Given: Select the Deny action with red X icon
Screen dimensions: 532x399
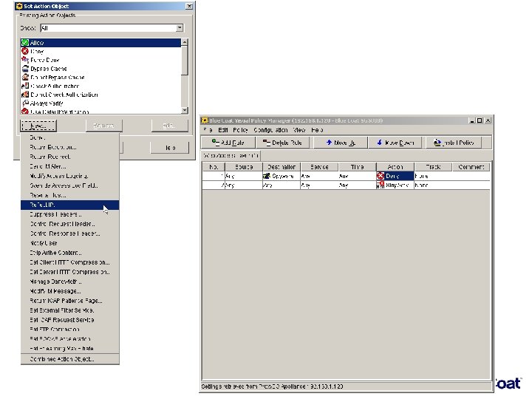Looking at the screenshot, I should 100,51.
